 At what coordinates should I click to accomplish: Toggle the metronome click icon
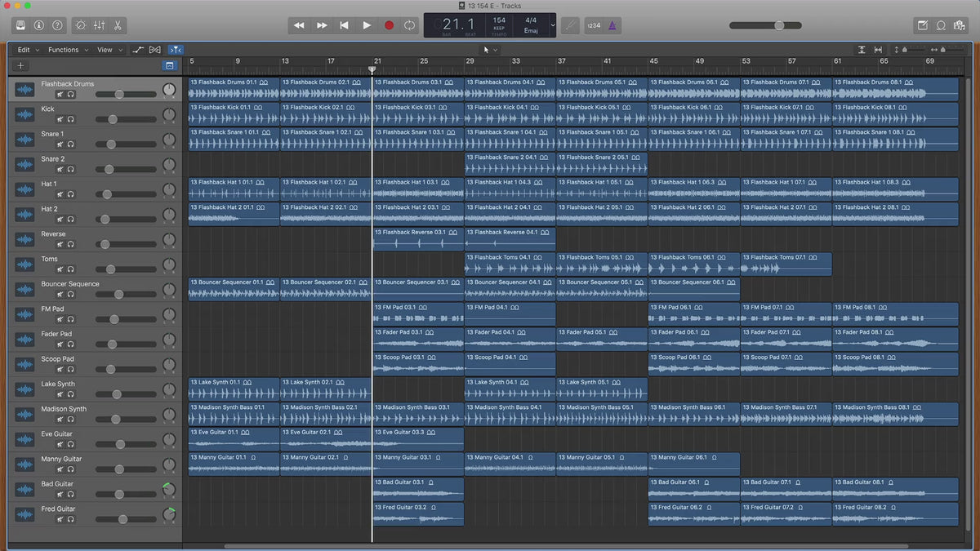pyautogui.click(x=612, y=25)
